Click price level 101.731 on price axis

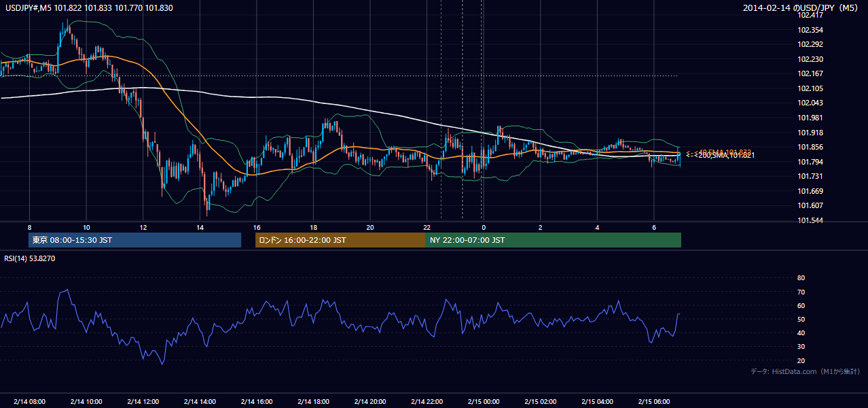point(810,176)
